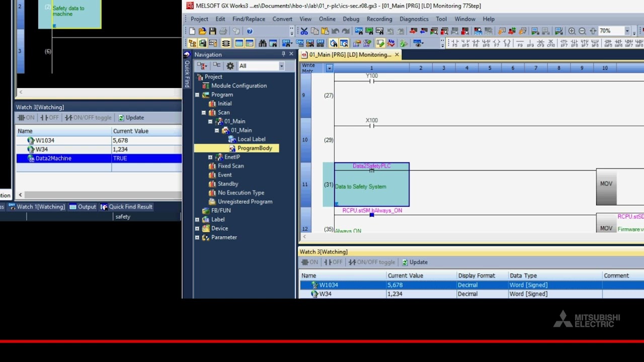
Task: Expand the EnetIP node in Navigation tree
Action: coord(210,157)
